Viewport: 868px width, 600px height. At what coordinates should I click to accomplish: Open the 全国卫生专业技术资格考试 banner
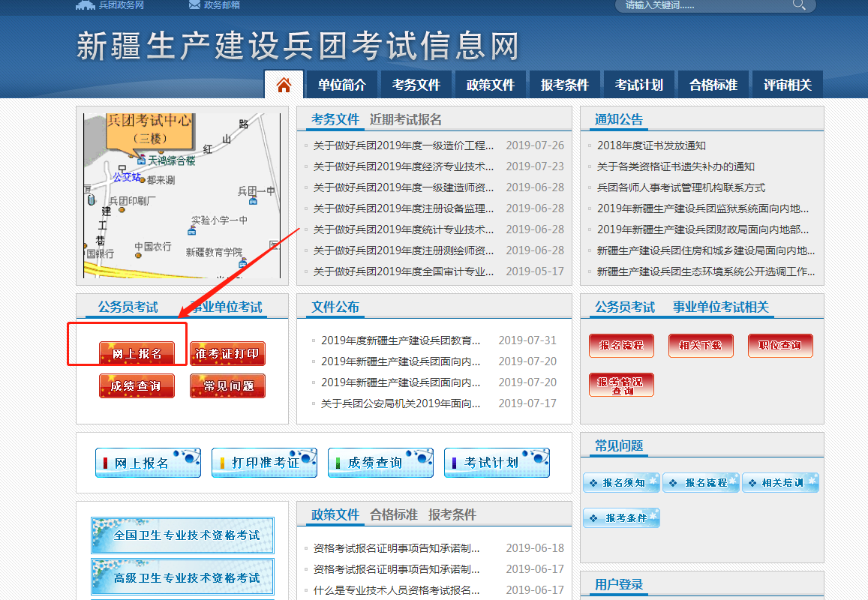pyautogui.click(x=183, y=535)
